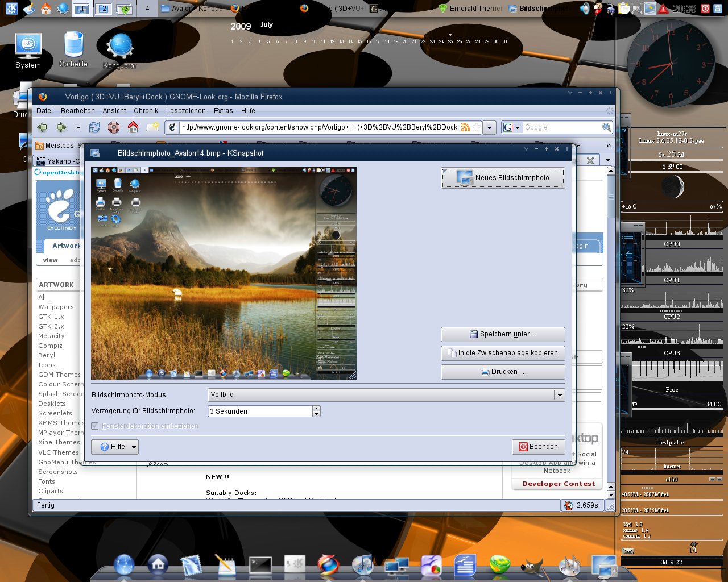Switch to virtual desktop 2 pager
Screen dimensions: 728x582
(104, 9)
